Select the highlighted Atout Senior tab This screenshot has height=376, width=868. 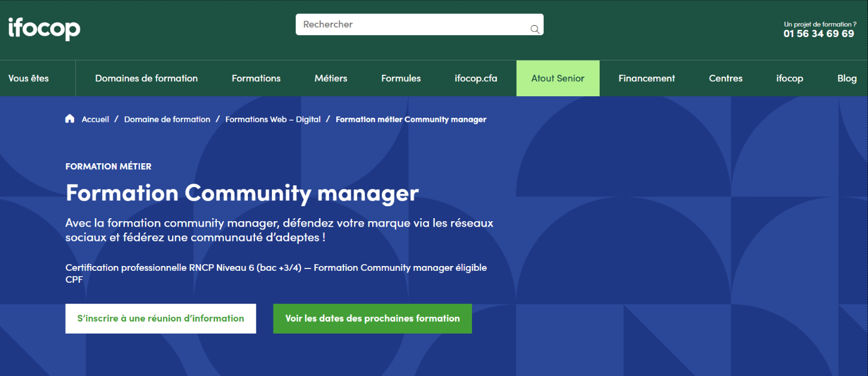coord(557,78)
